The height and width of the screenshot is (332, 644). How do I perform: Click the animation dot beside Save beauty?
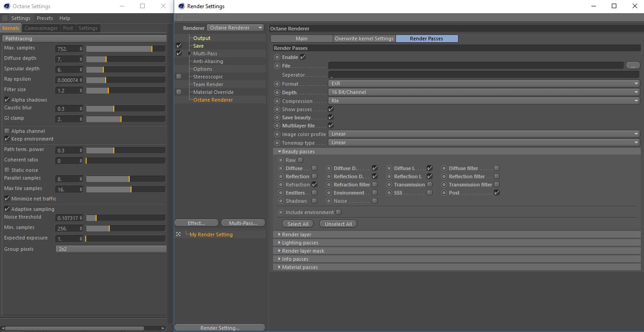(277, 117)
